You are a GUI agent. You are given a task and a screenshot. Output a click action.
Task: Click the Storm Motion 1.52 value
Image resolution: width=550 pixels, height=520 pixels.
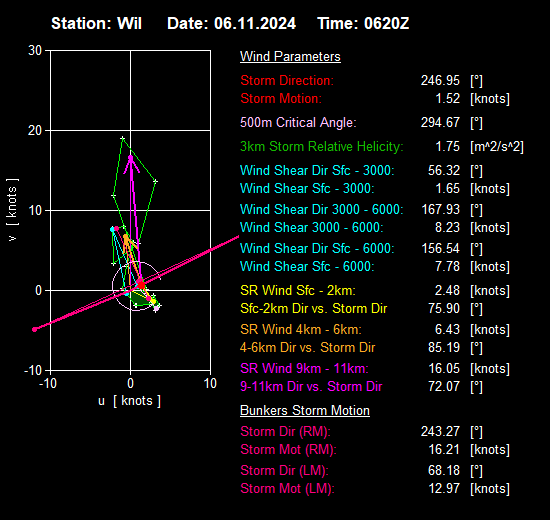pyautogui.click(x=448, y=99)
